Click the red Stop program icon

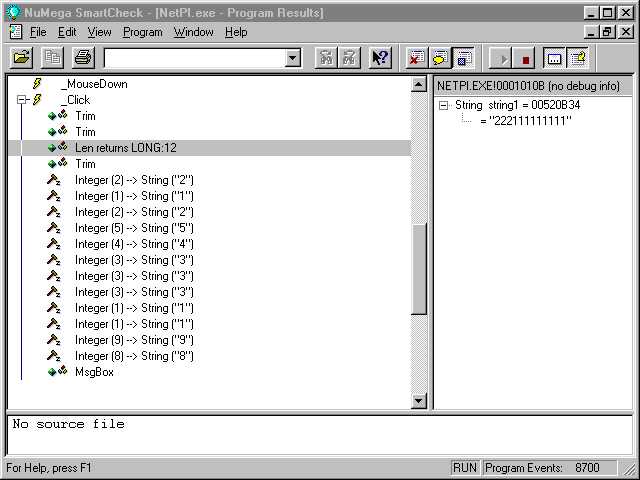pos(524,58)
